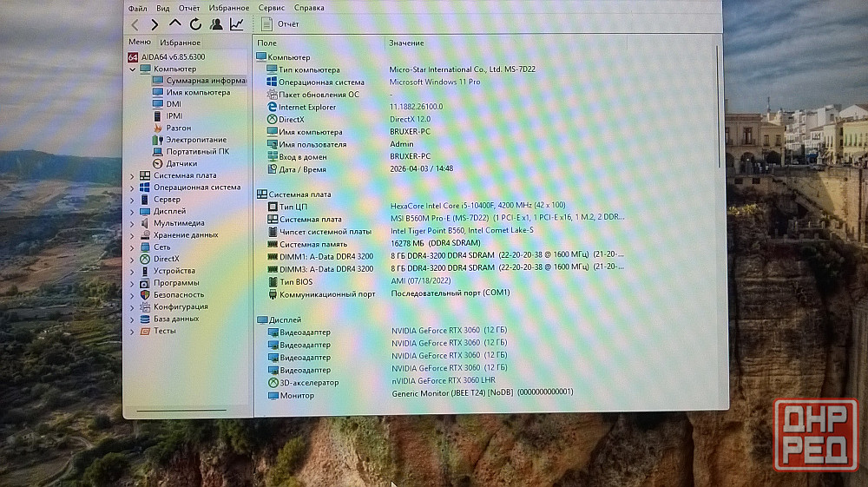The image size is (868, 487).
Task: Select the Датчики sensors item
Action: click(x=181, y=163)
